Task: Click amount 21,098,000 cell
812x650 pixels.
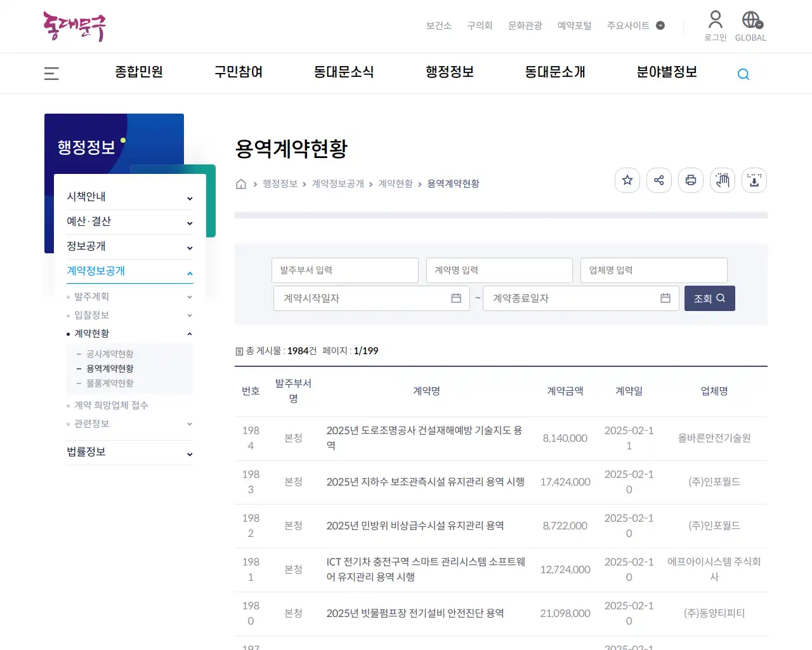Action: (565, 613)
